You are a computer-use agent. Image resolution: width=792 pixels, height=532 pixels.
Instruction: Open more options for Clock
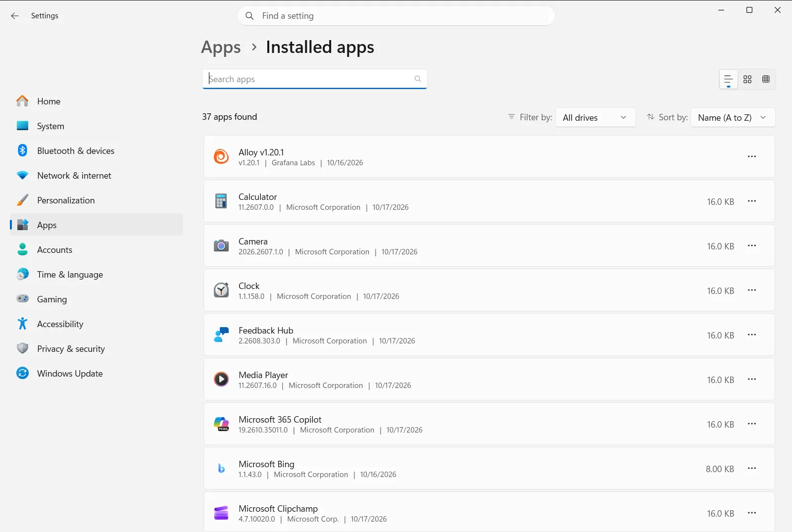[x=752, y=290]
